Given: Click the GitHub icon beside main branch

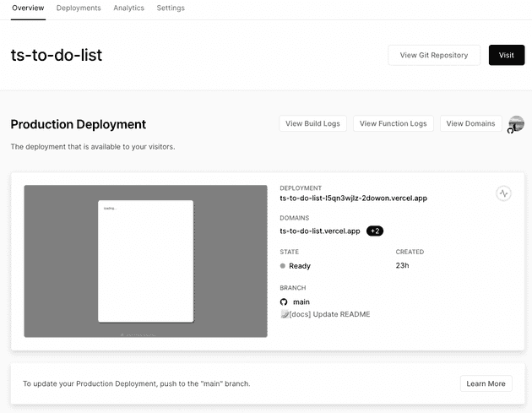Looking at the screenshot, I should tap(284, 302).
